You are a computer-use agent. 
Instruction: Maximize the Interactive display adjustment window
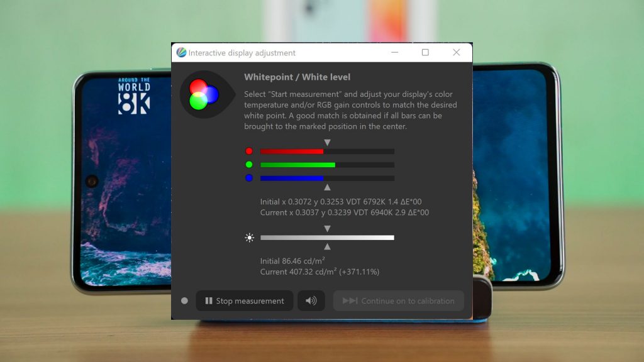[x=426, y=53]
